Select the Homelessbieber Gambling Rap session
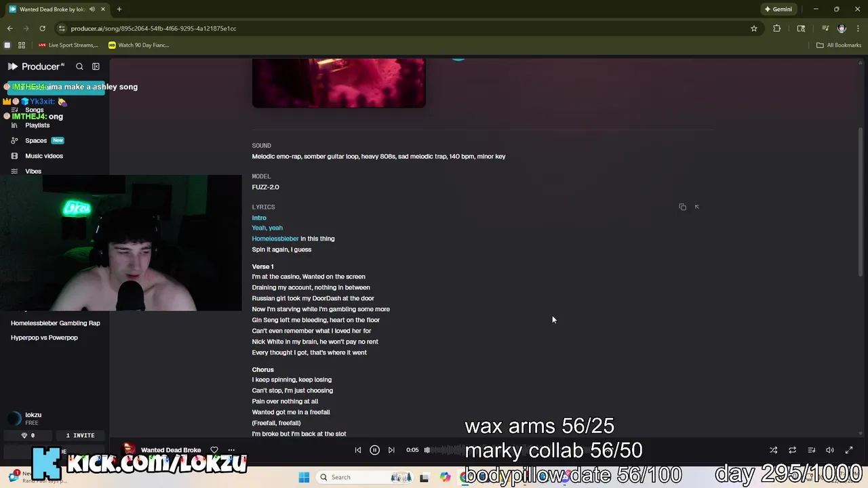 (x=56, y=323)
